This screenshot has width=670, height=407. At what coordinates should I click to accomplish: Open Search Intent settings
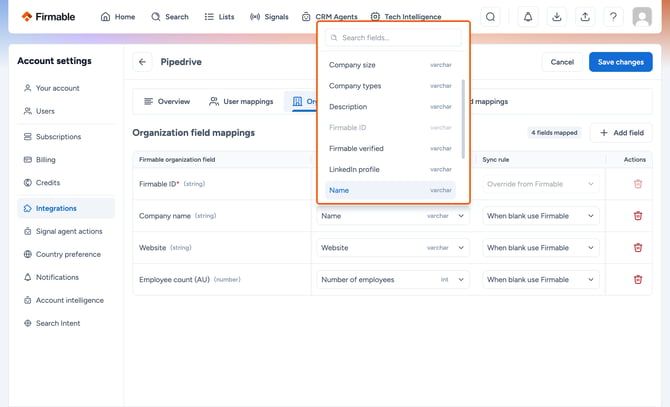click(66, 324)
